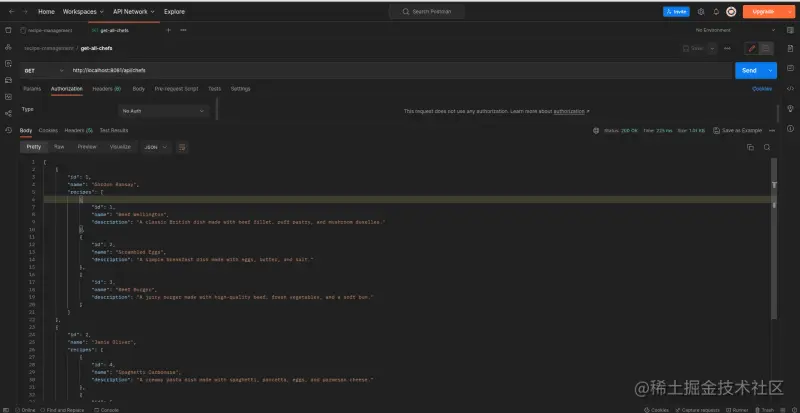
Task: Open the Pre-request Script tab
Action: pos(177,89)
